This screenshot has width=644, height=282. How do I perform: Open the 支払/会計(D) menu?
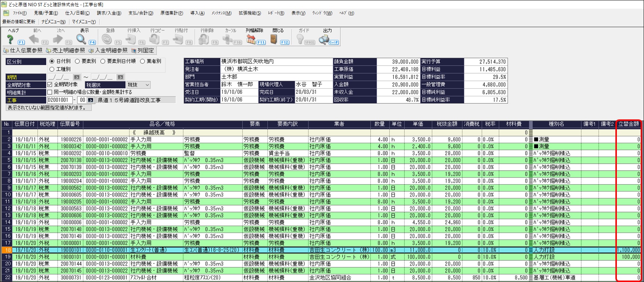click(141, 13)
